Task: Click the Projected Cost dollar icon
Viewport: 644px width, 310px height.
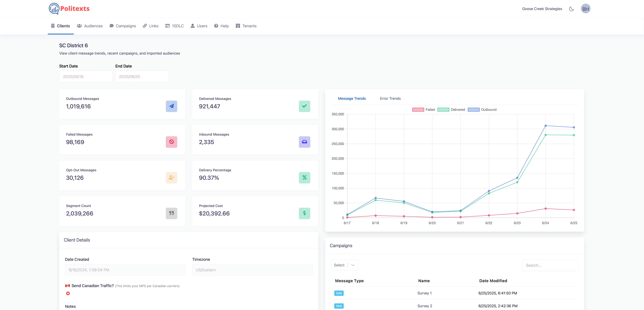Action: [304, 213]
